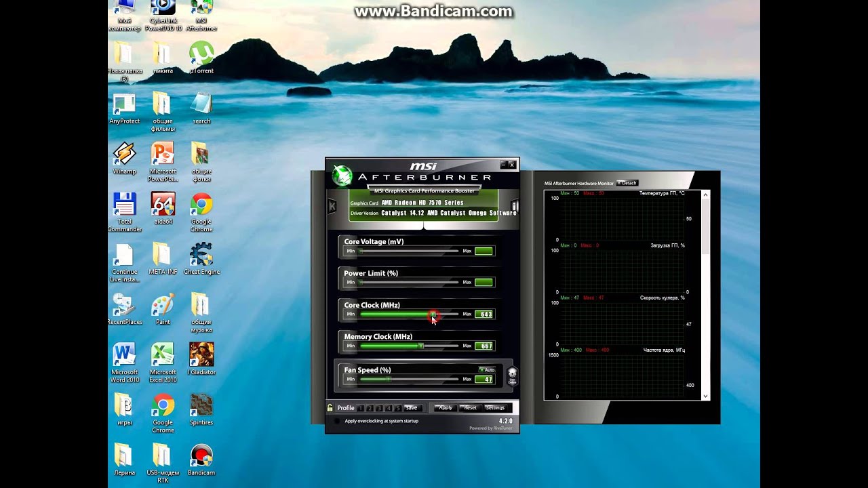The height and width of the screenshot is (488, 868).
Task: Click the Core Voltage value box
Action: click(x=484, y=251)
